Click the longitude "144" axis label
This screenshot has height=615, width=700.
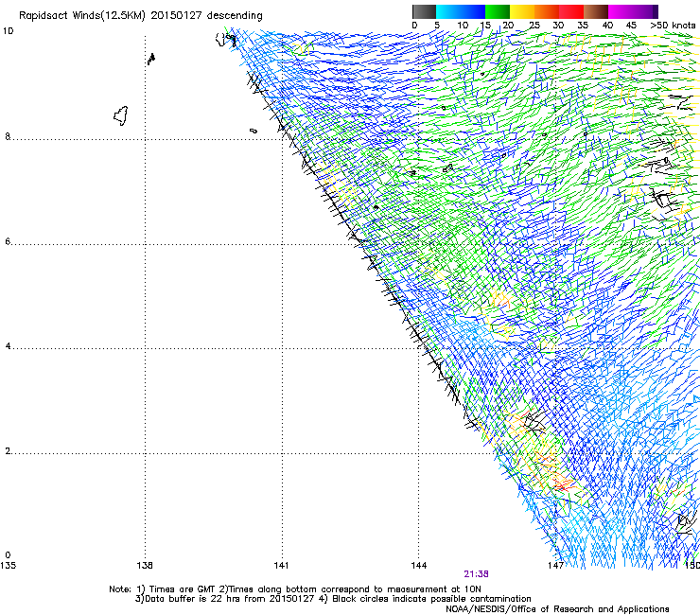tap(419, 566)
